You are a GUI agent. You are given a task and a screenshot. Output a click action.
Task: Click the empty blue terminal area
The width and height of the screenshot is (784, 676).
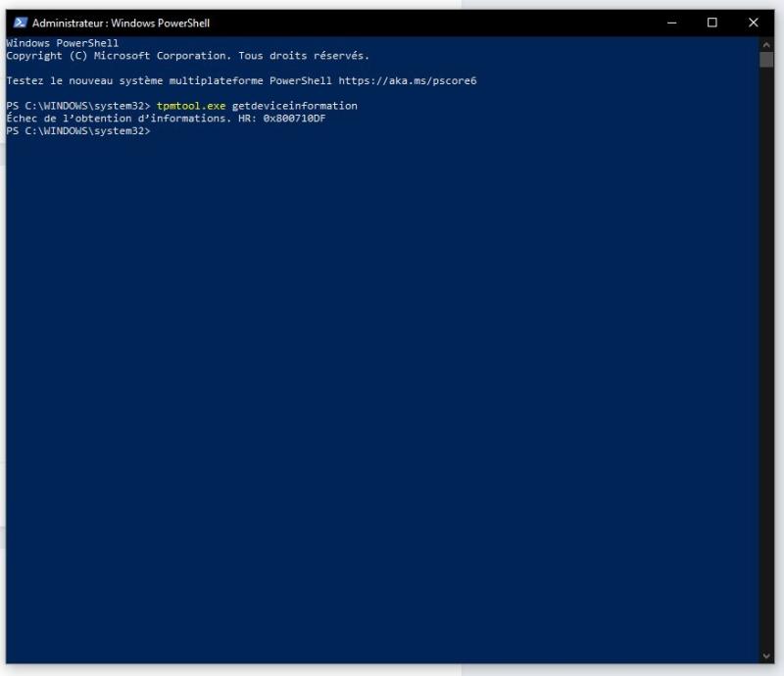tap(382, 392)
